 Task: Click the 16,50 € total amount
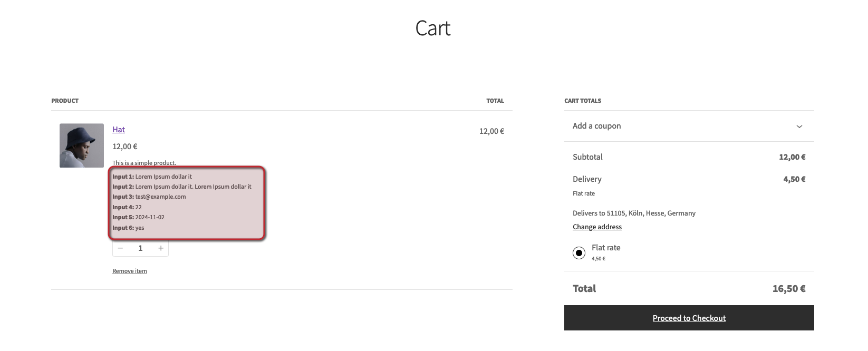tap(788, 289)
